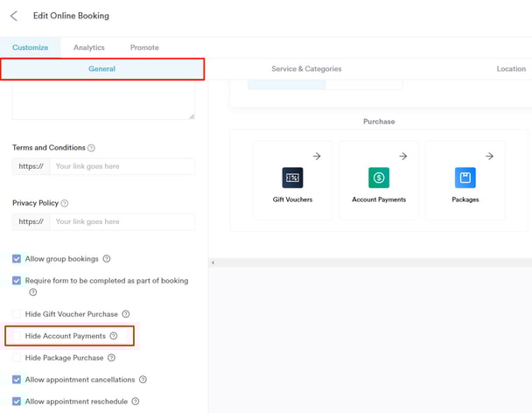The image size is (532, 413).
Task: Open the Service & Categories tab
Action: (x=306, y=68)
